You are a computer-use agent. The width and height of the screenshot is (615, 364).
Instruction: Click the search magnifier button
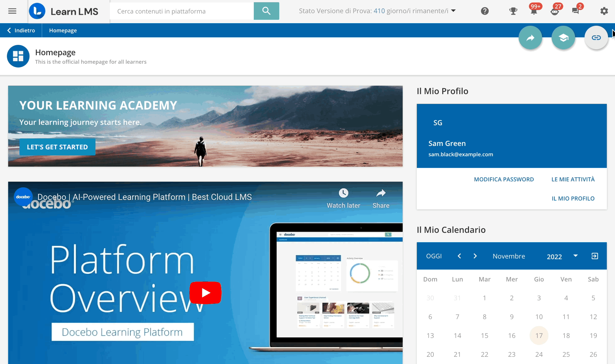coord(266,11)
